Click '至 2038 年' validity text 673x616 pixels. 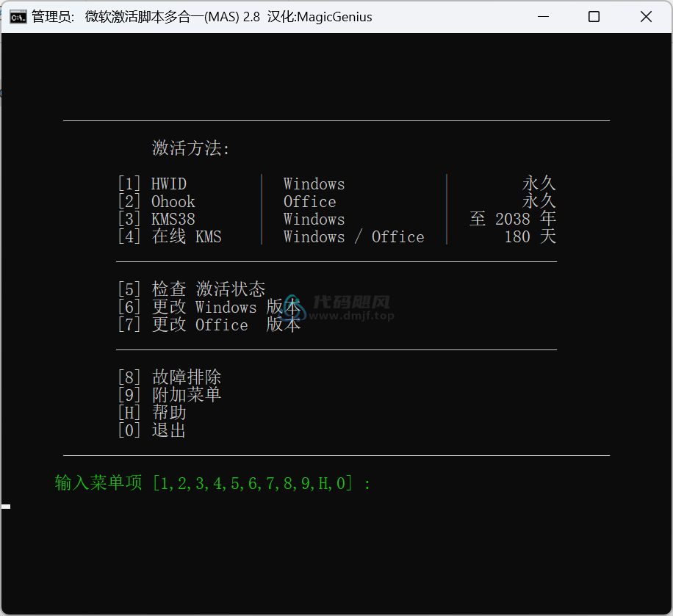click(x=513, y=219)
